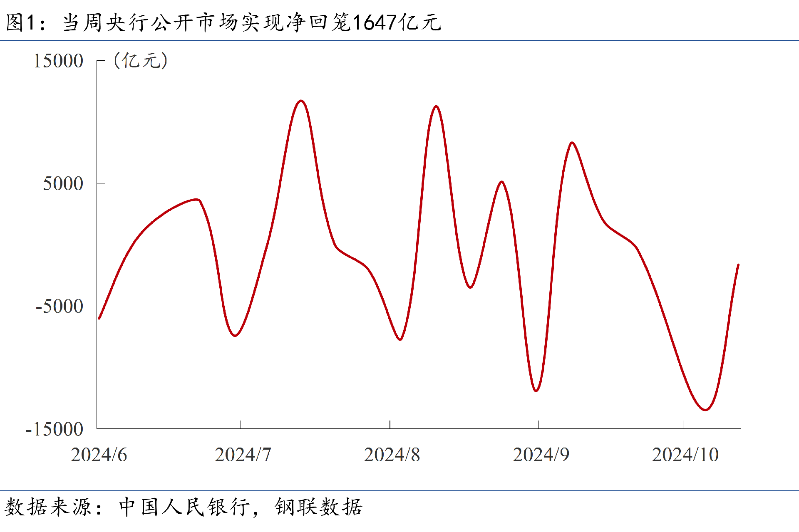Click the (亿元) unit label

click(141, 61)
